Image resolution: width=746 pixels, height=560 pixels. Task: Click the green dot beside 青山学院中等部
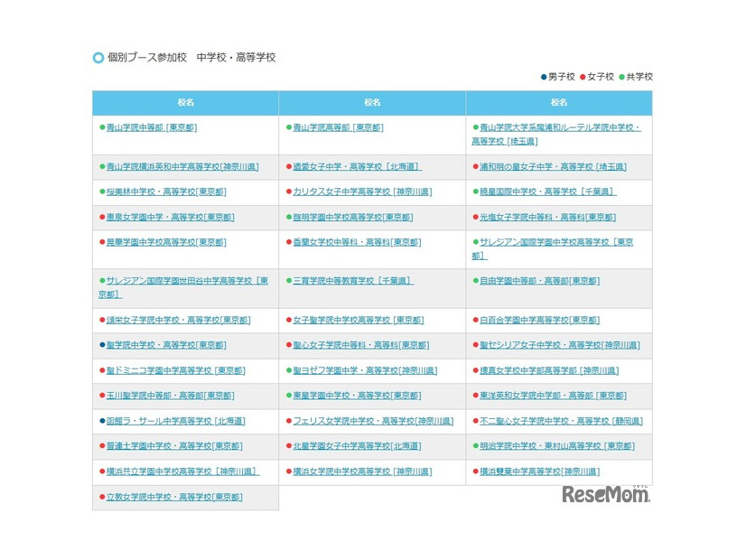pos(100,126)
